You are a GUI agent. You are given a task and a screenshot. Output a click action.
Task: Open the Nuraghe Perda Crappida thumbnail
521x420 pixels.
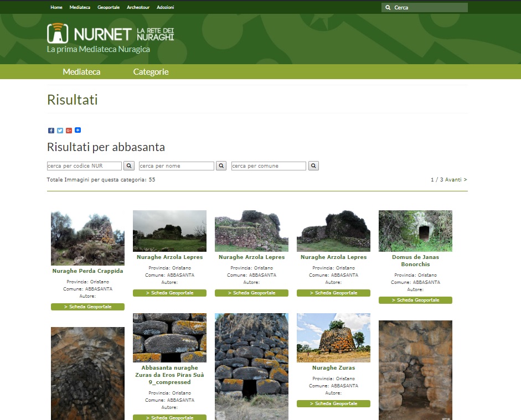coord(87,238)
